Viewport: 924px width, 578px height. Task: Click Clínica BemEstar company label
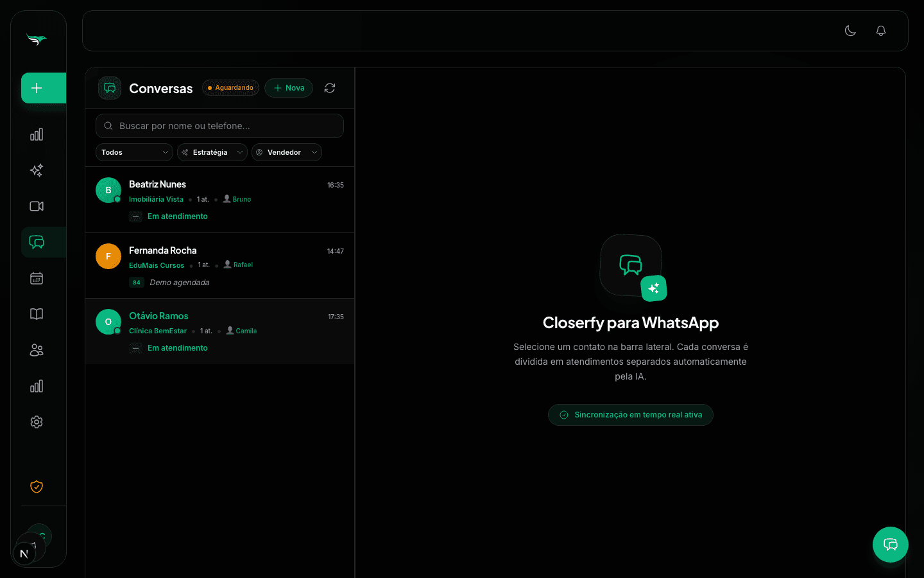coord(158,331)
